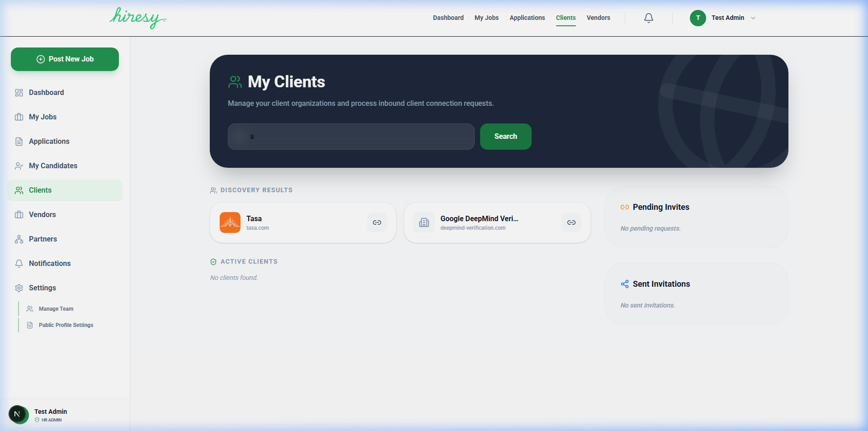Viewport: 868px width, 431px height.
Task: Click the green Search button
Action: 505,137
